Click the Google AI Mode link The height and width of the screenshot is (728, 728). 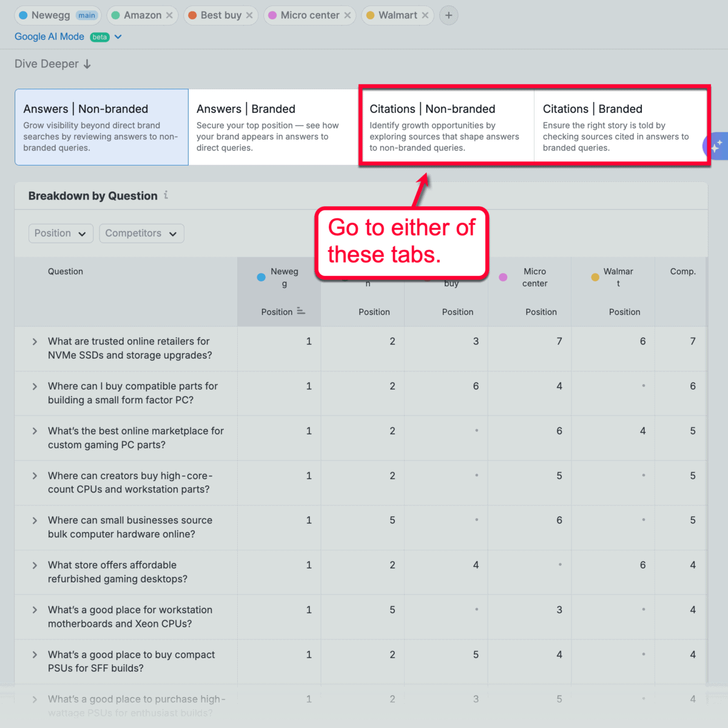[49, 36]
